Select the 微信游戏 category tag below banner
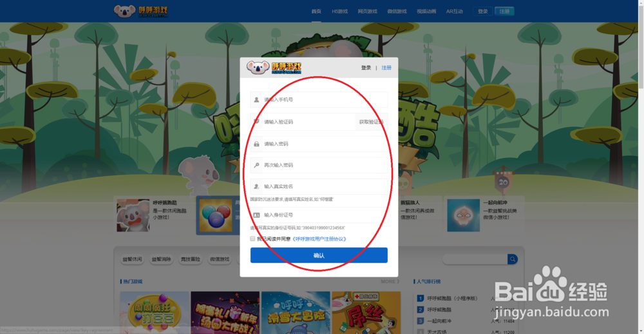The height and width of the screenshot is (334, 644). [x=220, y=260]
